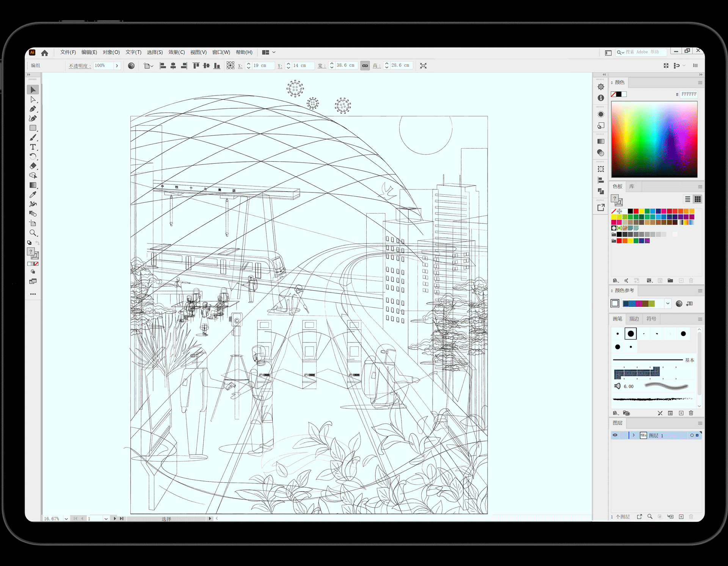The height and width of the screenshot is (566, 728).
Task: Open the 效果(C) menu
Action: (x=176, y=52)
